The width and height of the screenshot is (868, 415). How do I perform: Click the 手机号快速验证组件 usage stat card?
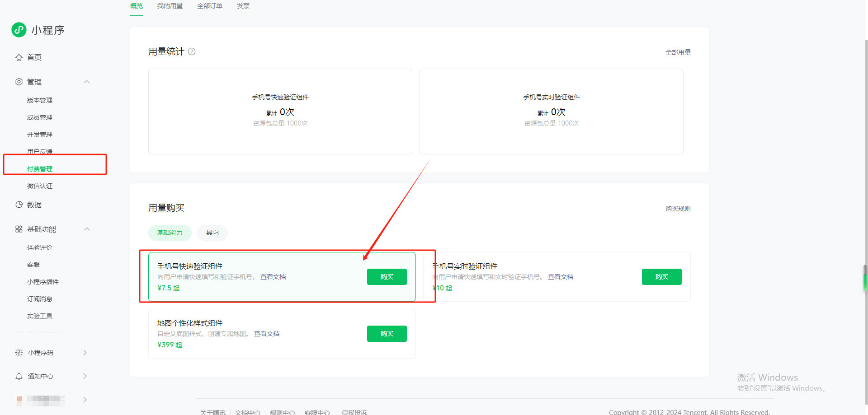[280, 112]
